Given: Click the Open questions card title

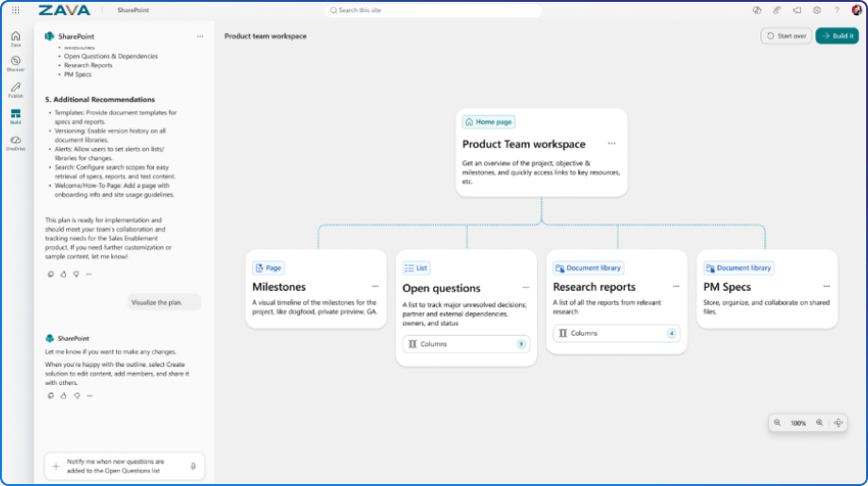Looking at the screenshot, I should click(x=442, y=289).
